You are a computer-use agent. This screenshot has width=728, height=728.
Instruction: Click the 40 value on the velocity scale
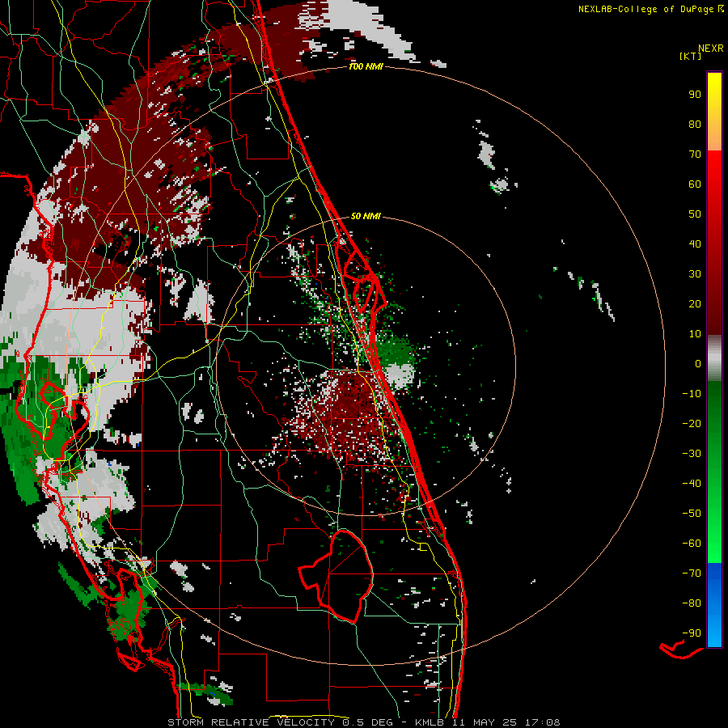[x=695, y=244]
